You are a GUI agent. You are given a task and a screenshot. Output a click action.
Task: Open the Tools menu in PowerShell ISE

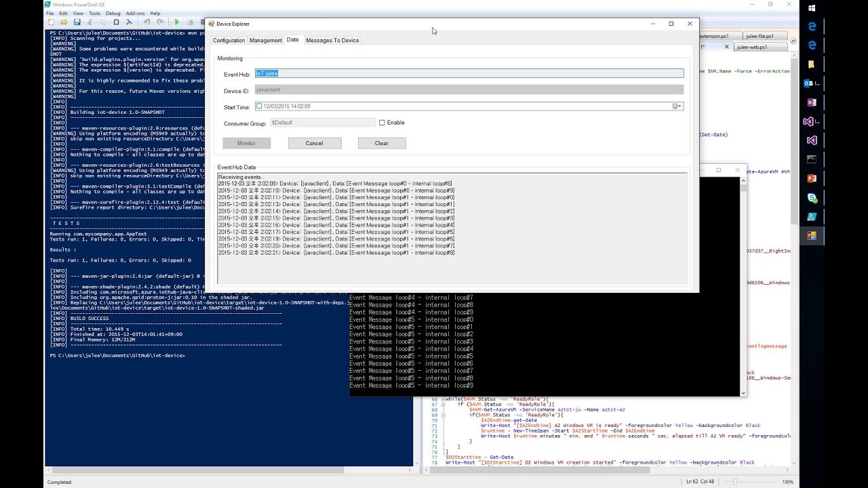(x=95, y=13)
